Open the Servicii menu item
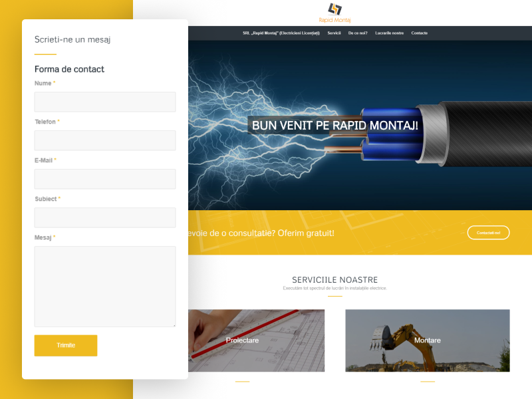532x399 pixels. click(334, 33)
